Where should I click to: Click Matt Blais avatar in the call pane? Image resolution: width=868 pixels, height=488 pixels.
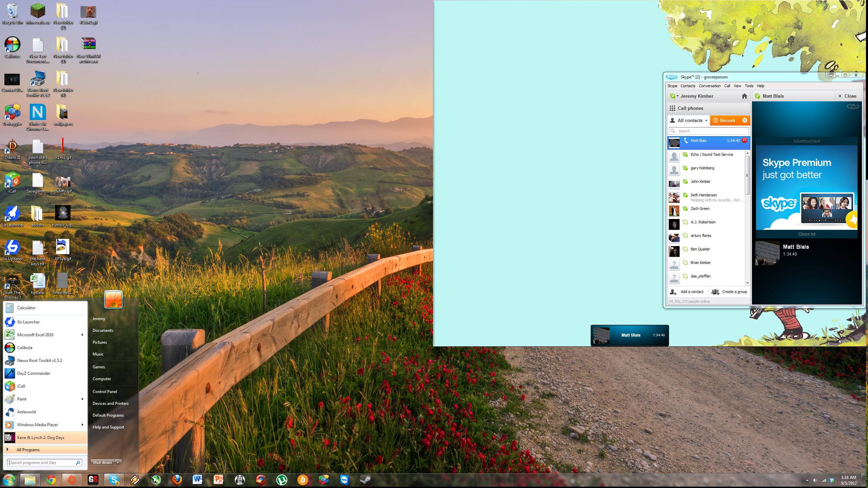coord(767,253)
